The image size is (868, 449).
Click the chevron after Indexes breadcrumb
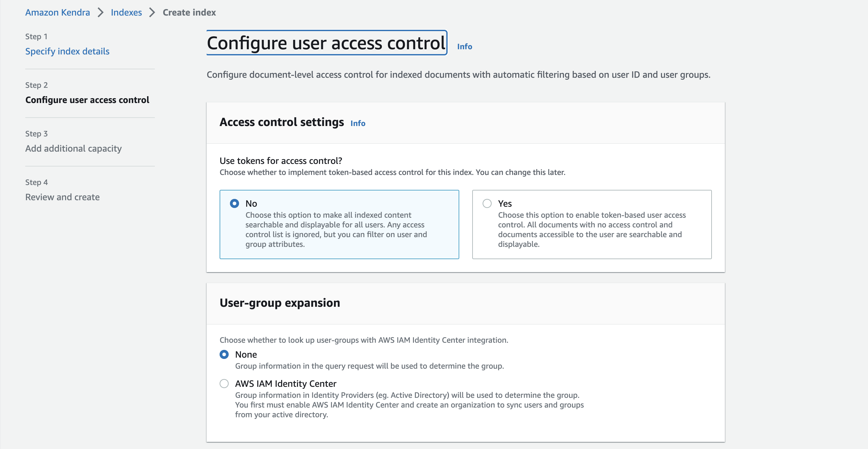152,12
